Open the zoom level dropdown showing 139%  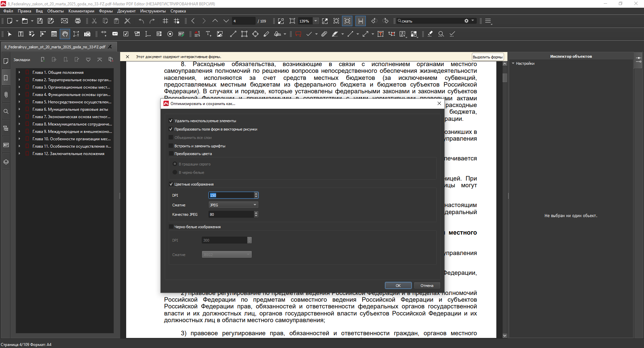pos(316,21)
